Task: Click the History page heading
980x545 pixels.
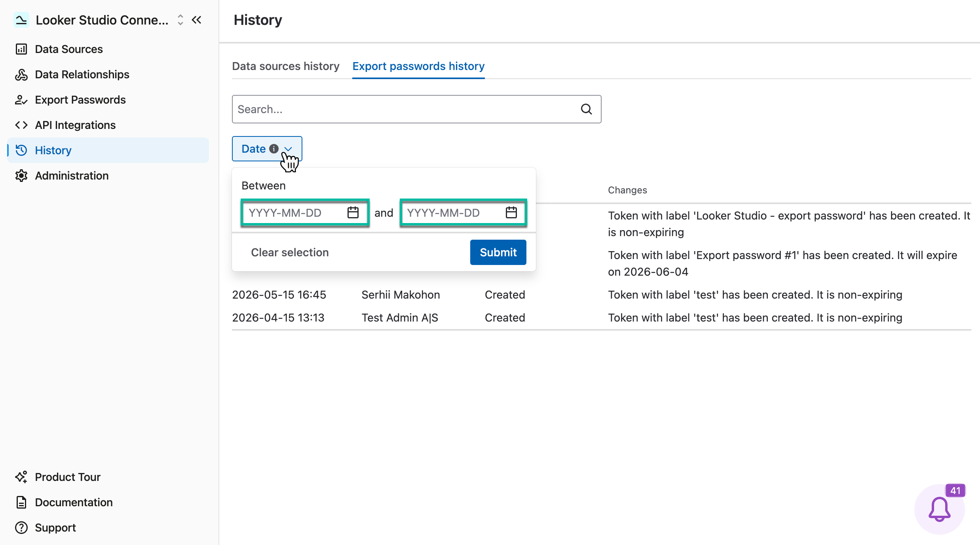Action: (x=258, y=20)
